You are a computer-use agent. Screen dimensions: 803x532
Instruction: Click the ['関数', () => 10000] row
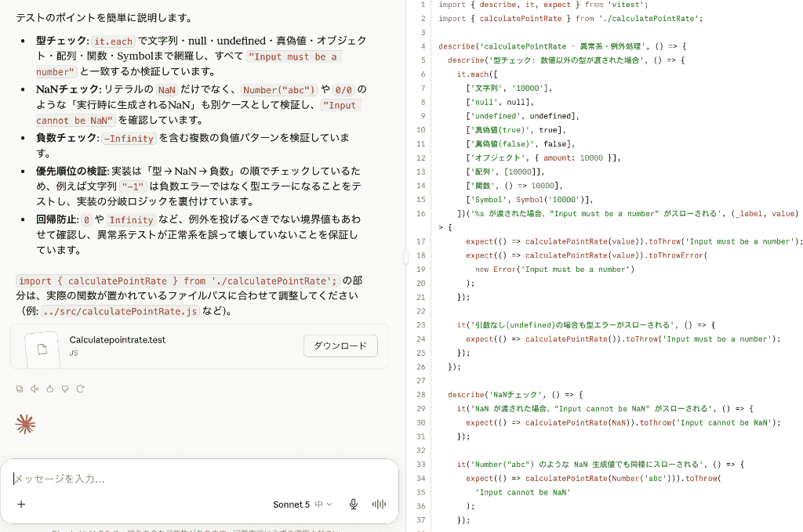point(514,186)
